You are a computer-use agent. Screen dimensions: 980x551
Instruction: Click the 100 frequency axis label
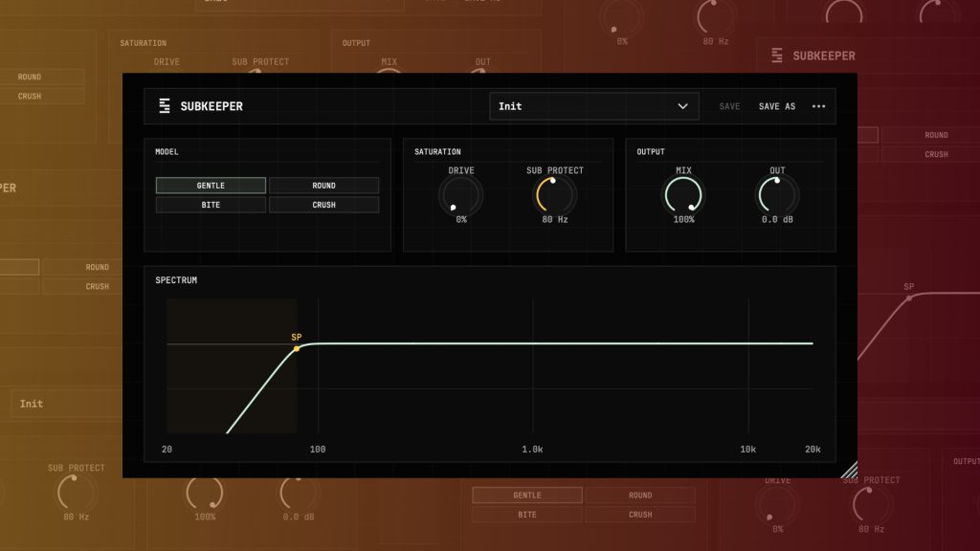coord(318,450)
